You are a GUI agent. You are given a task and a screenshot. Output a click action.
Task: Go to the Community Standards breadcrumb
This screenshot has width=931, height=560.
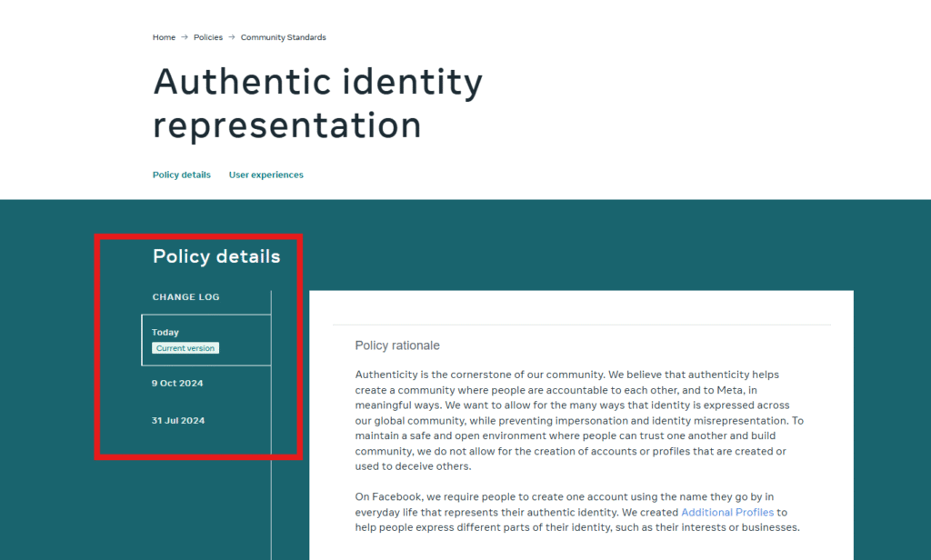(283, 37)
